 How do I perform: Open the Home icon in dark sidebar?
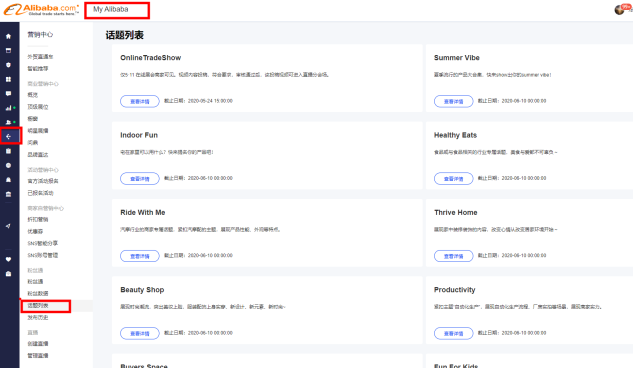[x=8, y=36]
